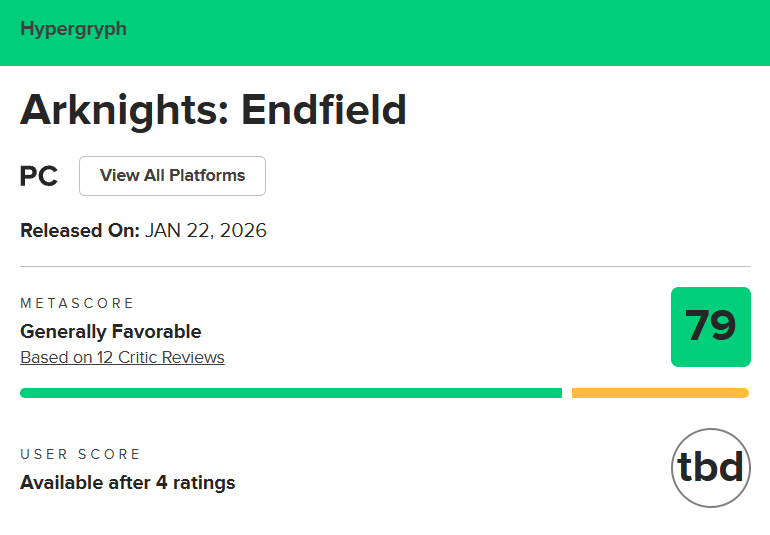Click the green positive reviews bar segment
This screenshot has height=535, width=770.
coord(290,393)
